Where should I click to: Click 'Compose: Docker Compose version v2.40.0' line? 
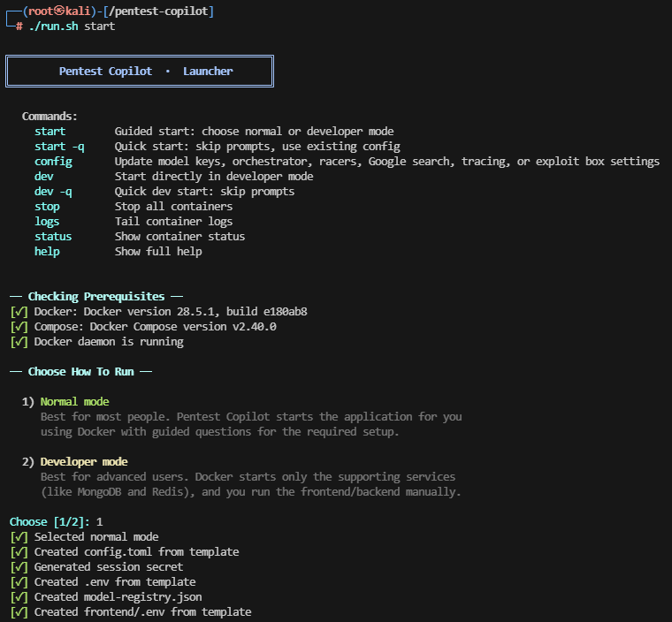click(x=155, y=326)
